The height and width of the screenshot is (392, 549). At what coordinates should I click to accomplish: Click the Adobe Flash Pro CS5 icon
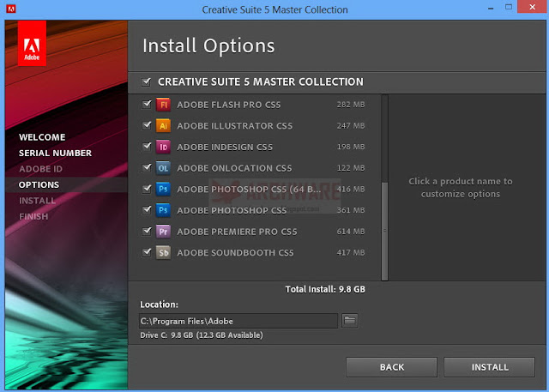163,105
